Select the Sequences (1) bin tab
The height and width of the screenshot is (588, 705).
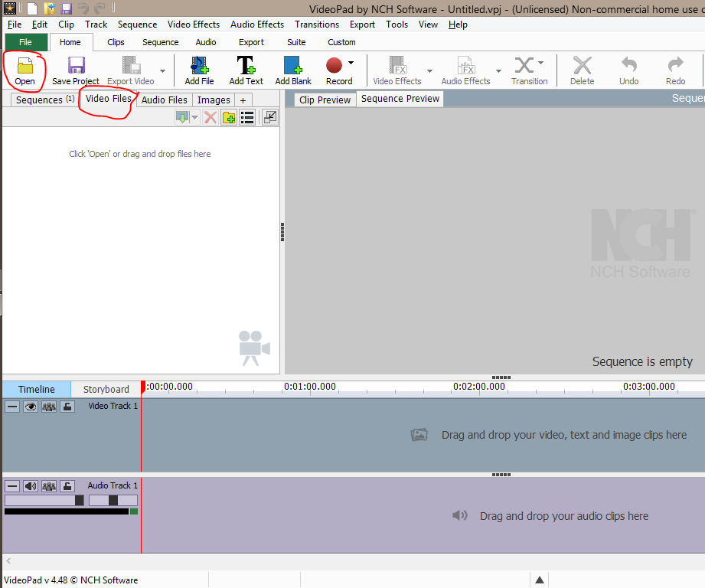click(x=45, y=100)
